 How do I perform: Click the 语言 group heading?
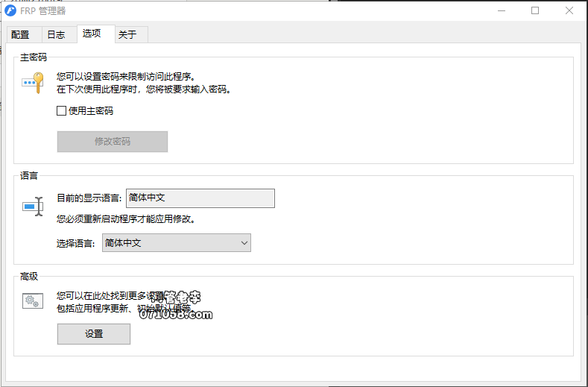pyautogui.click(x=29, y=176)
